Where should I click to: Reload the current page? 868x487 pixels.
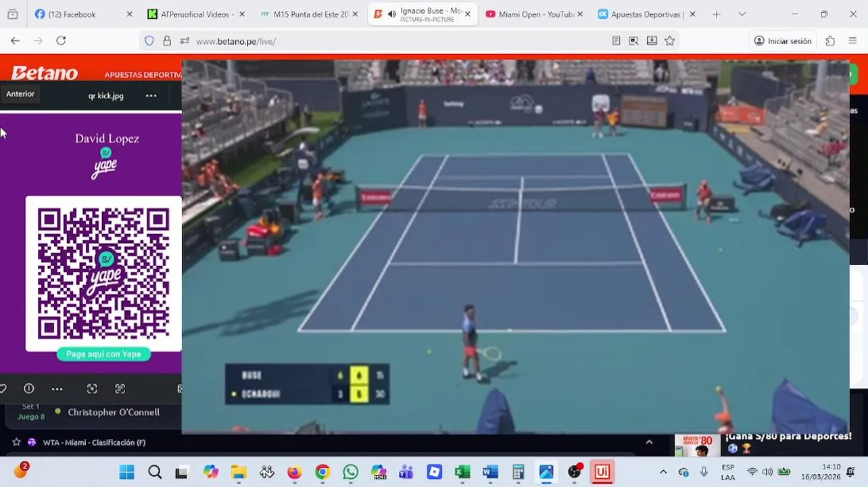coord(61,41)
